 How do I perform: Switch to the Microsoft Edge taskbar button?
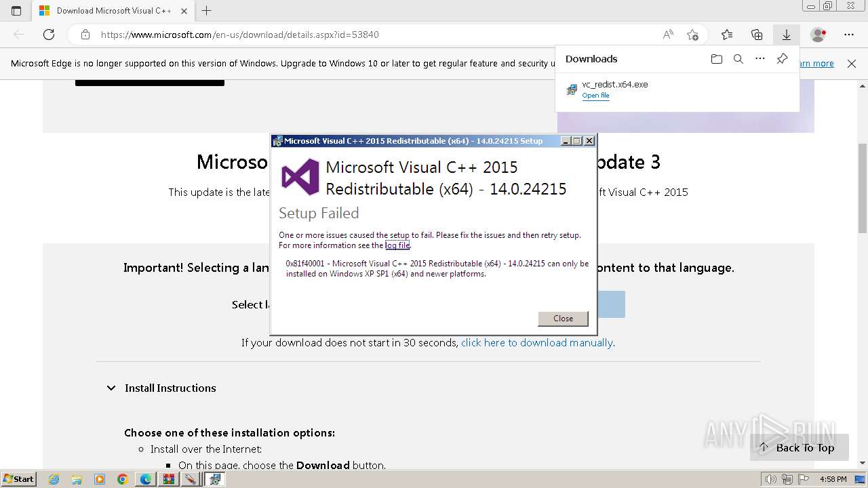pos(146,479)
